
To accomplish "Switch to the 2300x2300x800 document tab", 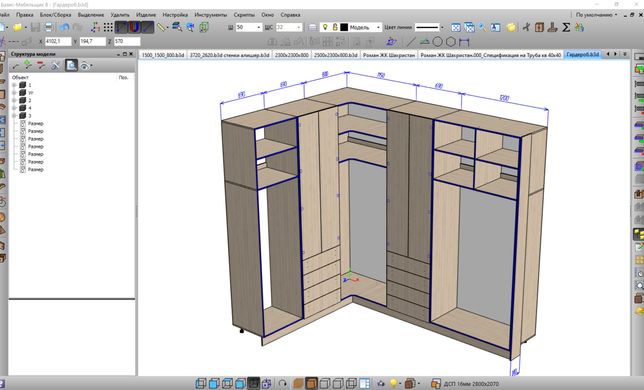I will (x=291, y=55).
